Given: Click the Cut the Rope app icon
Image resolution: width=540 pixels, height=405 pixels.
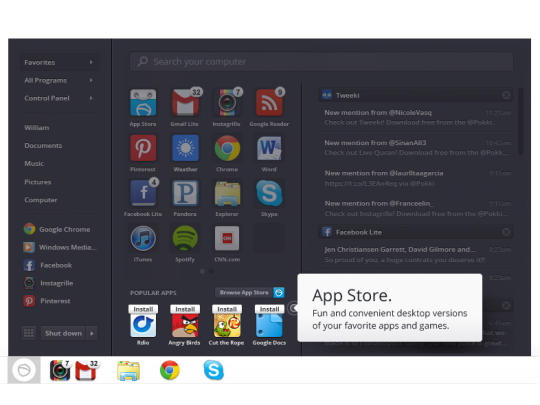Looking at the screenshot, I should click(x=227, y=325).
